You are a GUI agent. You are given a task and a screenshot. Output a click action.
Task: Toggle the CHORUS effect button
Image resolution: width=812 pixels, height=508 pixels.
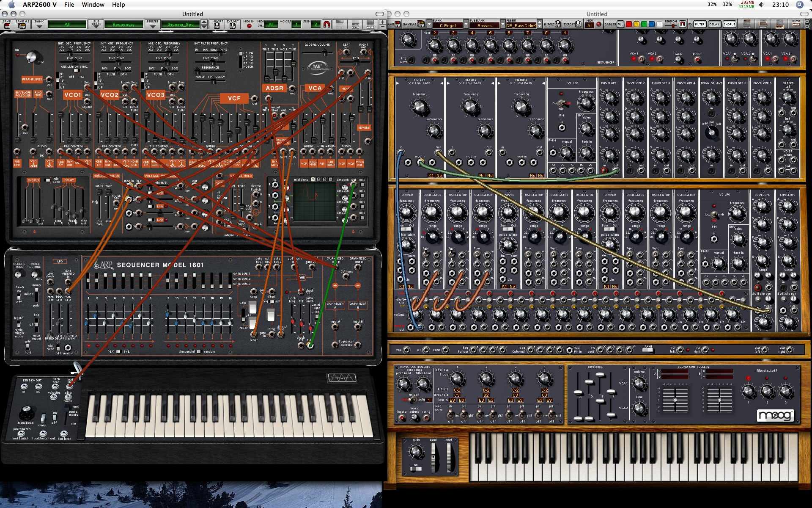[x=729, y=24]
